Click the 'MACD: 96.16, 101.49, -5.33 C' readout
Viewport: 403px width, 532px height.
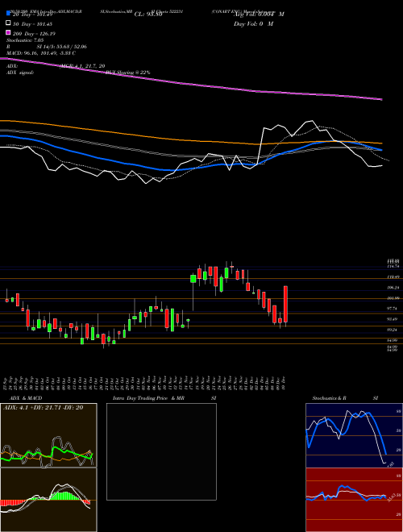coord(41,53)
